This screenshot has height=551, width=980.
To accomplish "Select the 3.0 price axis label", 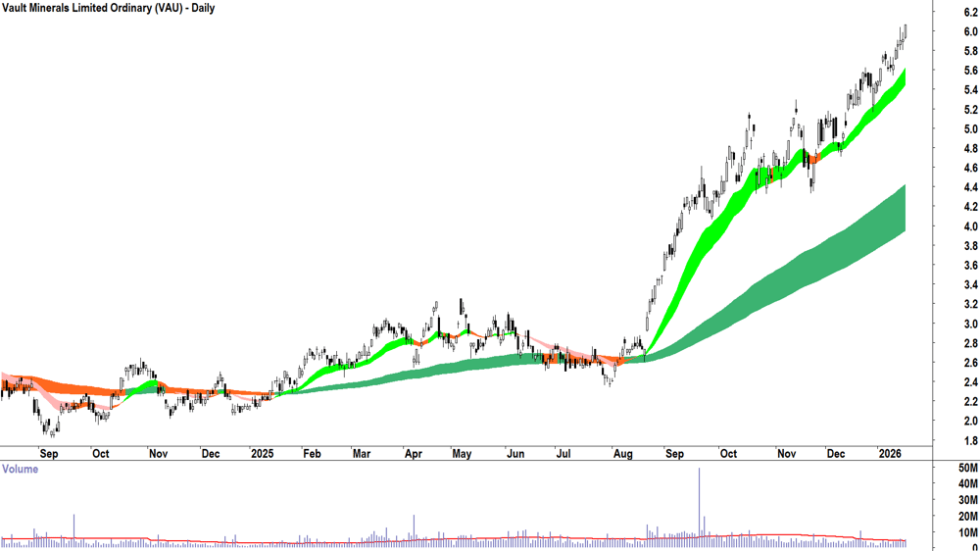I will [x=970, y=324].
